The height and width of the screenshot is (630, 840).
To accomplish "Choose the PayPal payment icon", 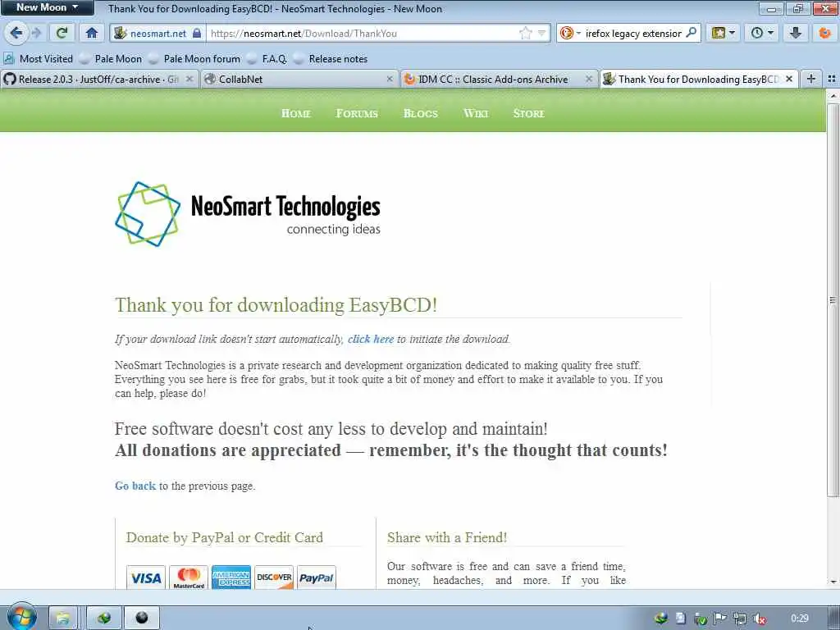I will tap(316, 577).
